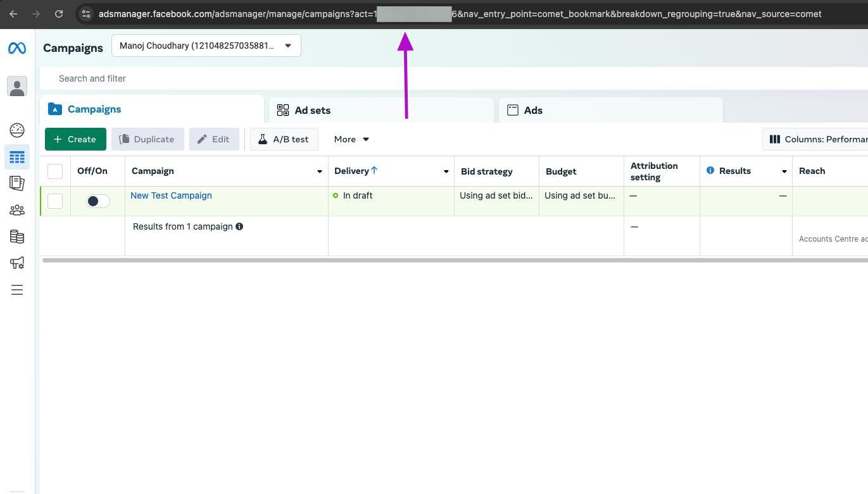The image size is (868, 494).
Task: Open Account overview gauge icon
Action: [x=17, y=130]
